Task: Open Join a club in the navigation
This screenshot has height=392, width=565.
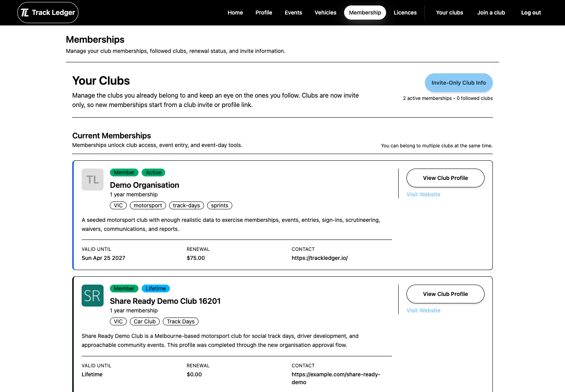Action: (491, 13)
